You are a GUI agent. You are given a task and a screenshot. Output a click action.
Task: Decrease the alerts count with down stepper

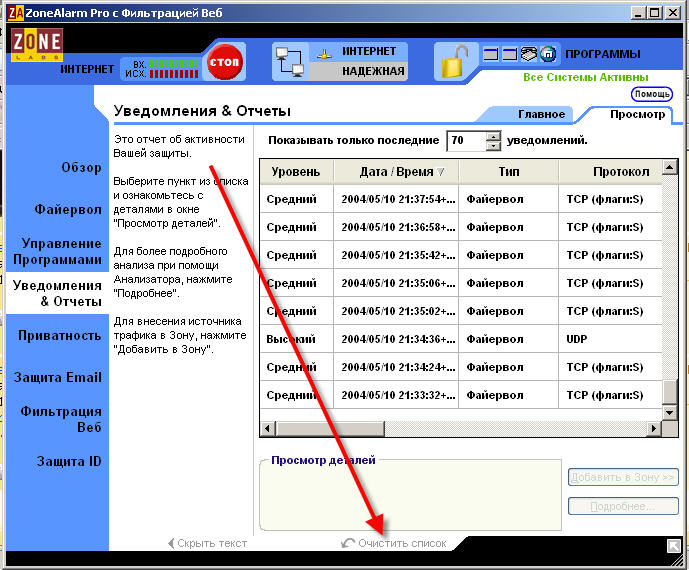coord(493,145)
